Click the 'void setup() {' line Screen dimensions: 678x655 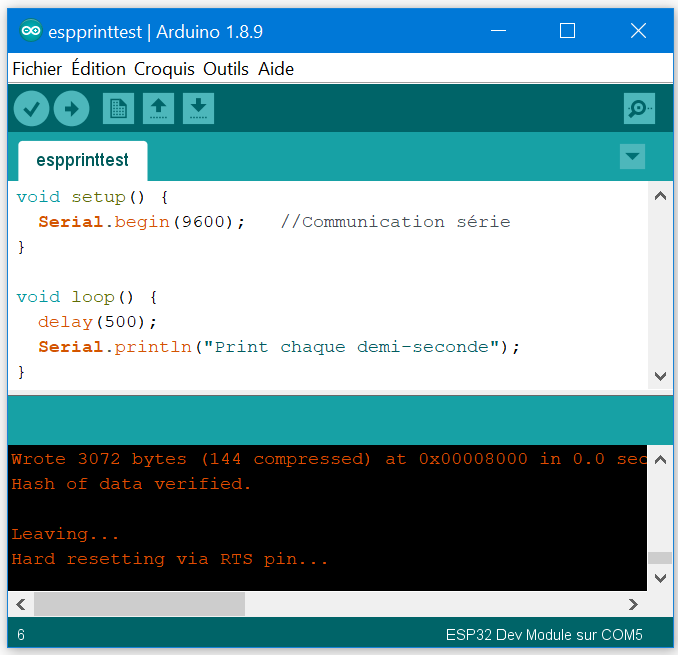click(93, 197)
